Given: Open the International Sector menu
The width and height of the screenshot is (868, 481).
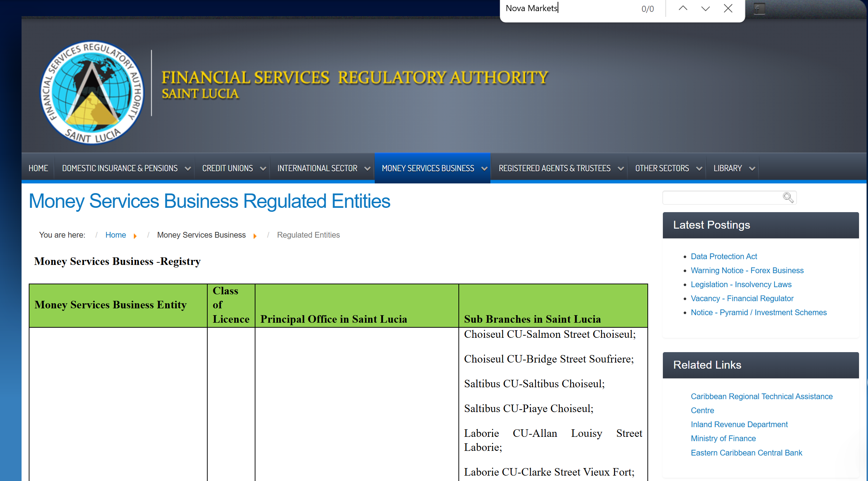Looking at the screenshot, I should coord(317,168).
